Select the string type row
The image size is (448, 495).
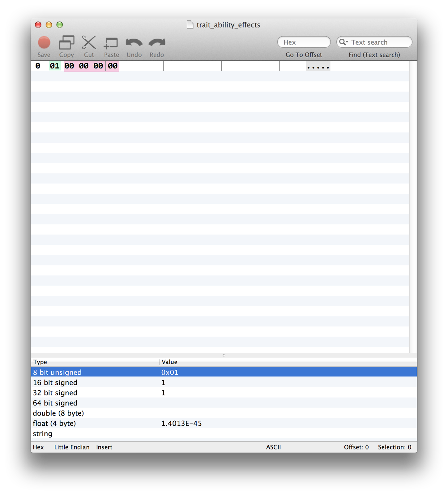(224, 433)
